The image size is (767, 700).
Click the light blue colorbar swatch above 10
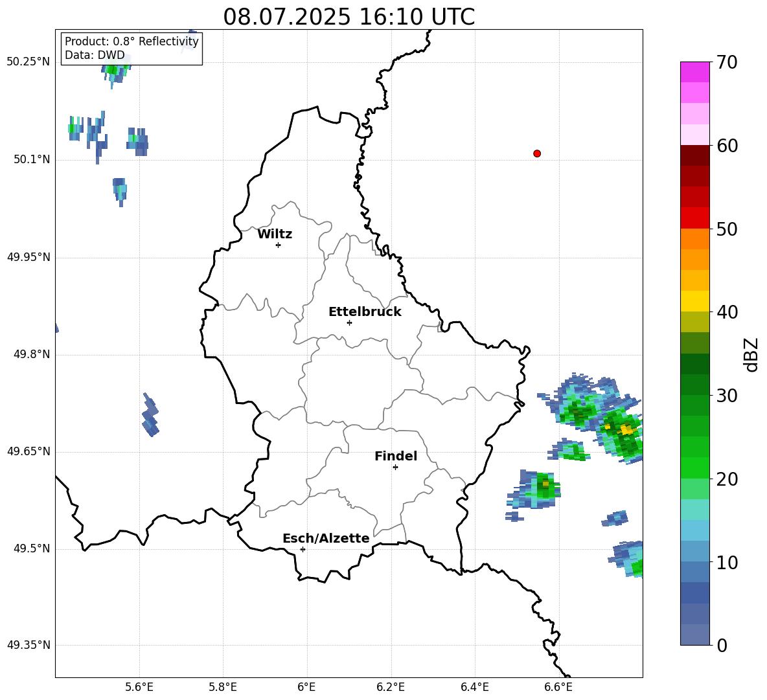(694, 552)
